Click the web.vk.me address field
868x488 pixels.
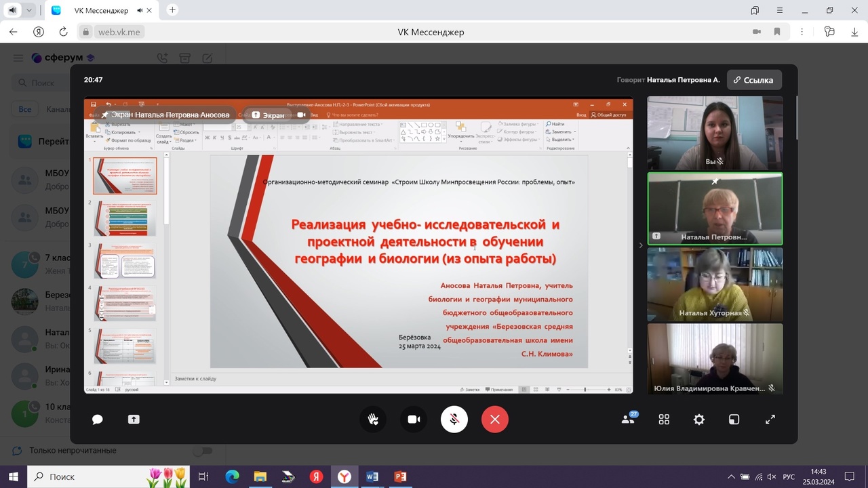click(119, 32)
